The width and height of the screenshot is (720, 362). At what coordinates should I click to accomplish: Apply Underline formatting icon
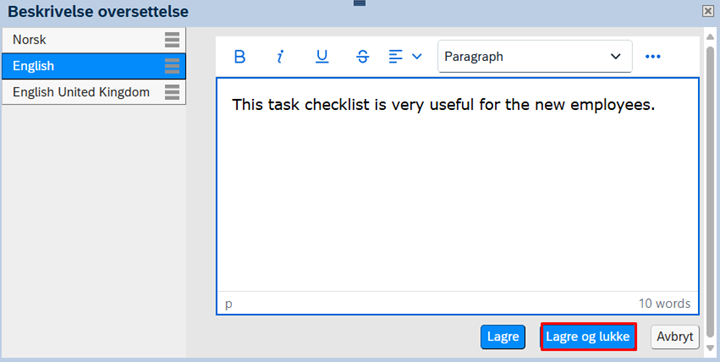coord(322,57)
